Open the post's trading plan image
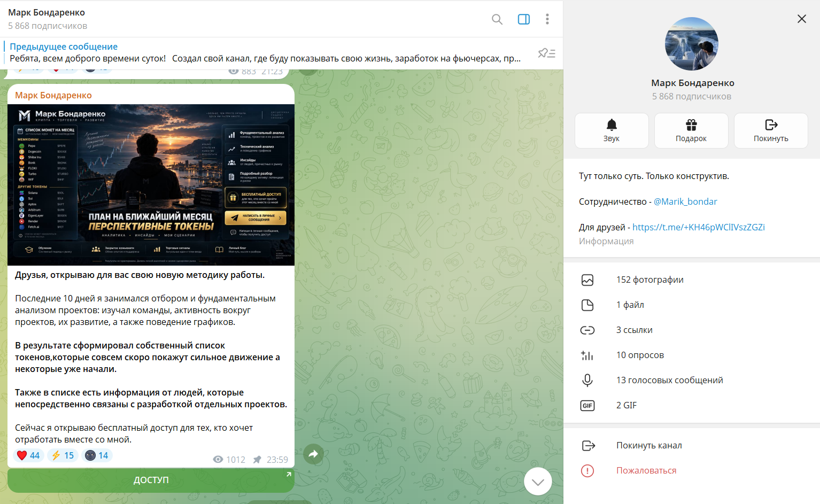 (x=151, y=185)
